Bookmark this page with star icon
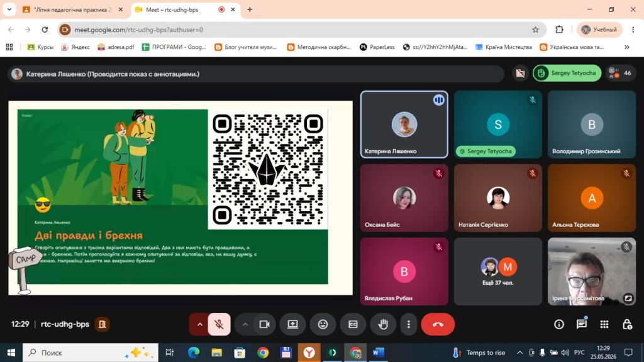 pyautogui.click(x=535, y=30)
